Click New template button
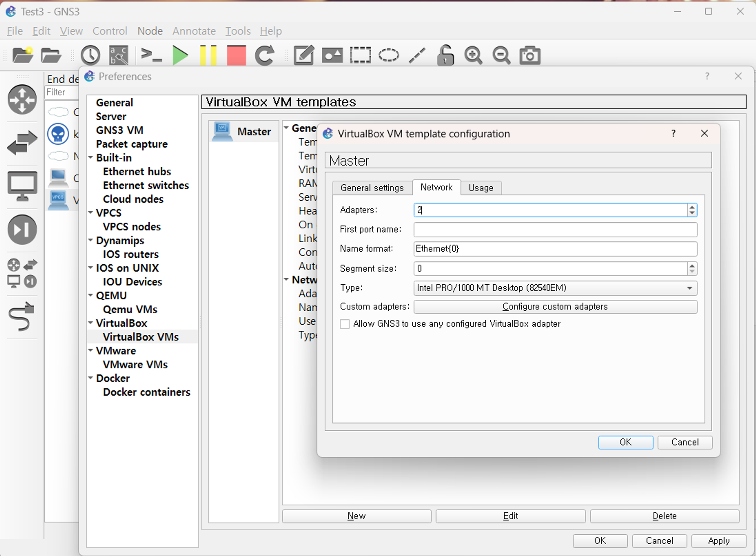This screenshot has height=556, width=756. [356, 516]
